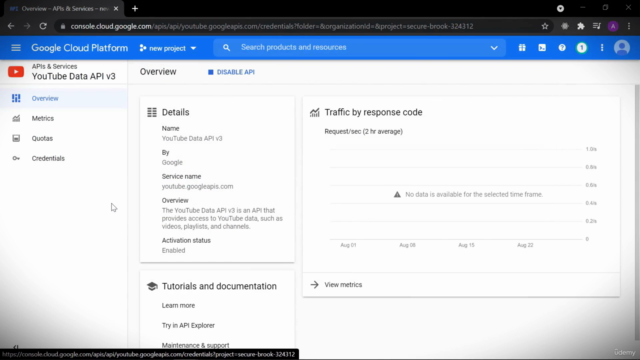
Task: Click the Quotas icon in sidebar
Action: (16, 138)
